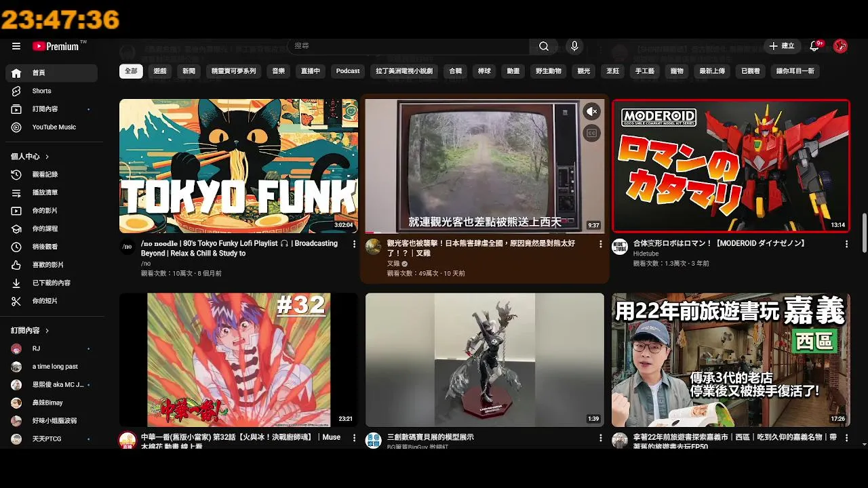Open 觀看記錄 watch history
This screenshot has height=488, width=868.
52,174
